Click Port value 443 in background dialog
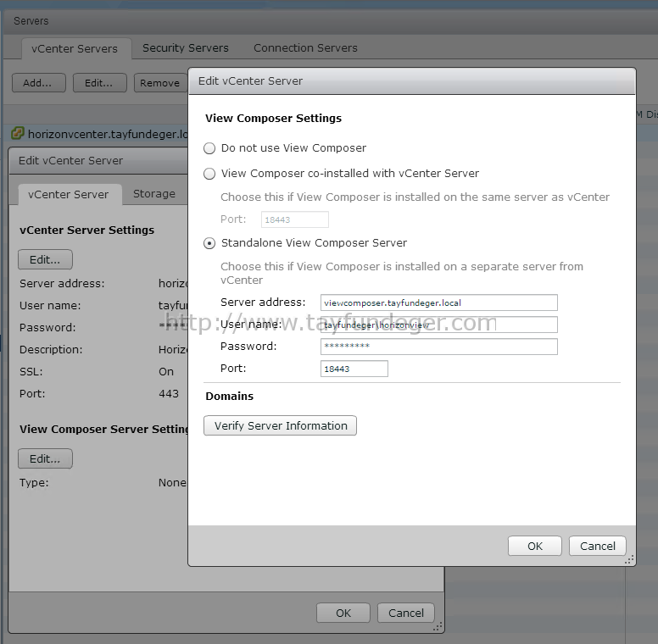This screenshot has height=644, width=658. (169, 394)
